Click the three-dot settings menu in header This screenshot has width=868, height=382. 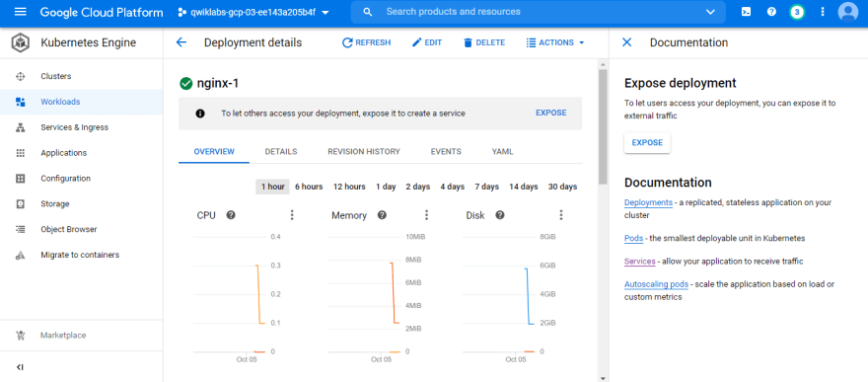click(x=822, y=12)
